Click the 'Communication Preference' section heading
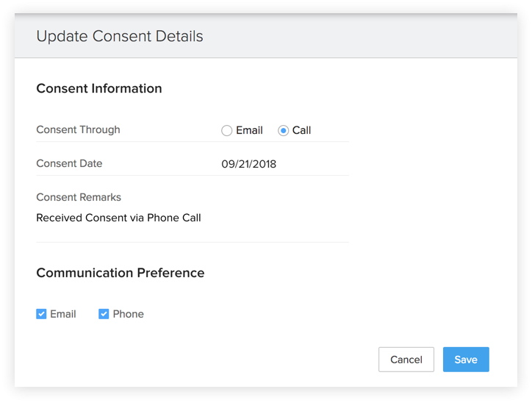 click(121, 273)
